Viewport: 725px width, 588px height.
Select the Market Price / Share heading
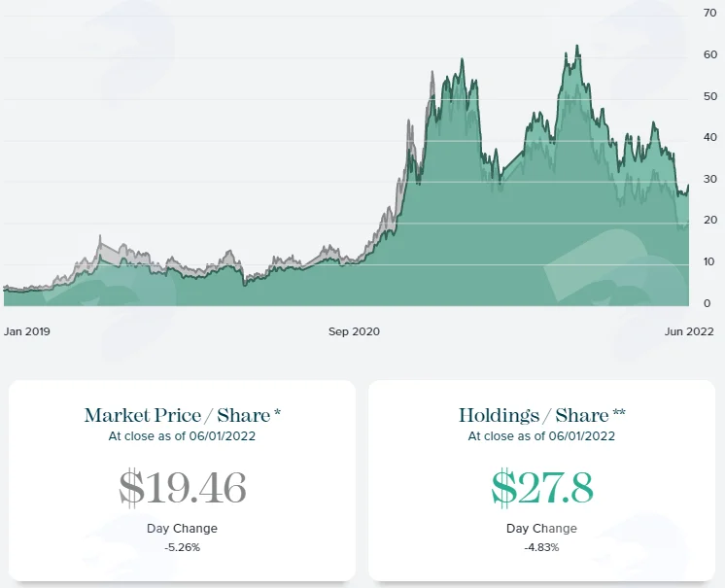(x=182, y=416)
